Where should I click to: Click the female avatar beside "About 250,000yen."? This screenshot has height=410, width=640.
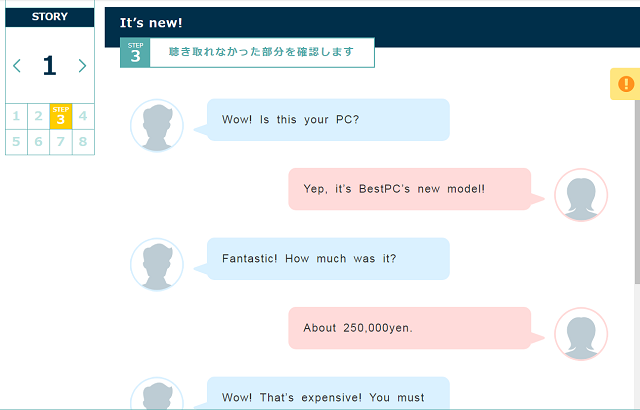[581, 334]
